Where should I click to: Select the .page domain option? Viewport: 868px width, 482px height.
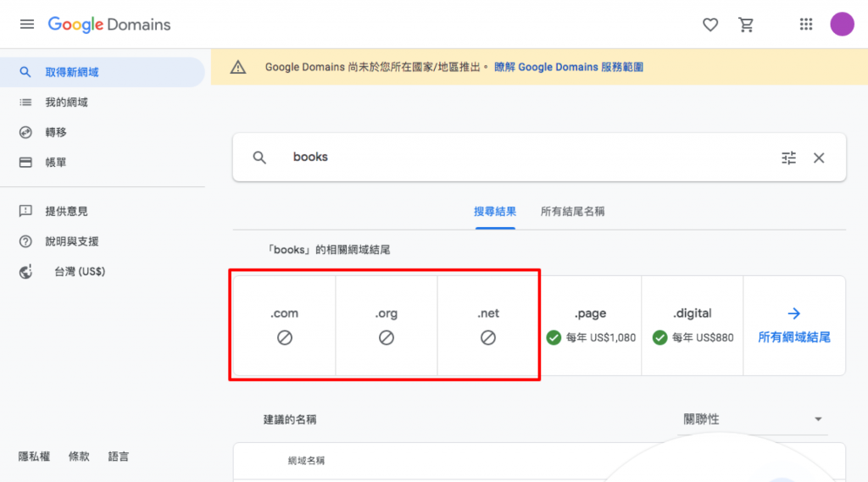pyautogui.click(x=591, y=325)
